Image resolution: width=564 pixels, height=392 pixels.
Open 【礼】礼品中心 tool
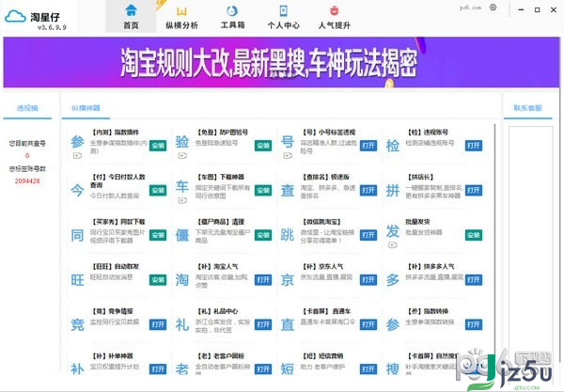click(263, 324)
